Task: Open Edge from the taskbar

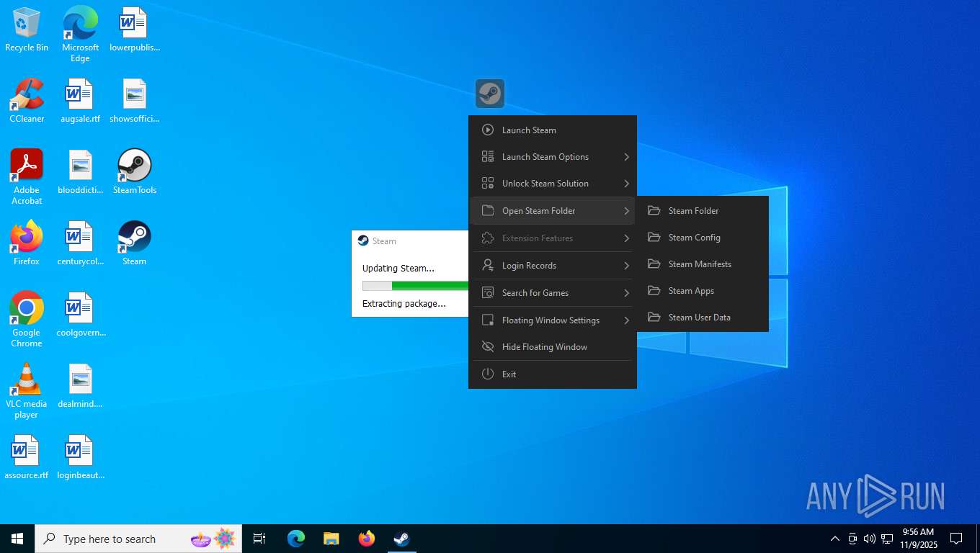Action: tap(296, 539)
